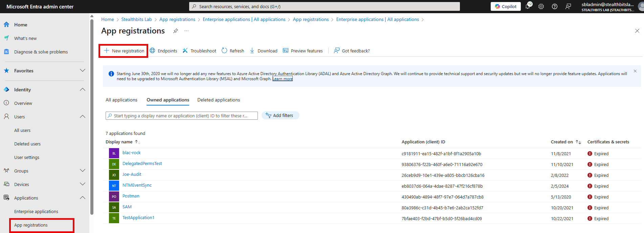Collapse the Identity section
644x233 pixels.
click(x=82, y=90)
